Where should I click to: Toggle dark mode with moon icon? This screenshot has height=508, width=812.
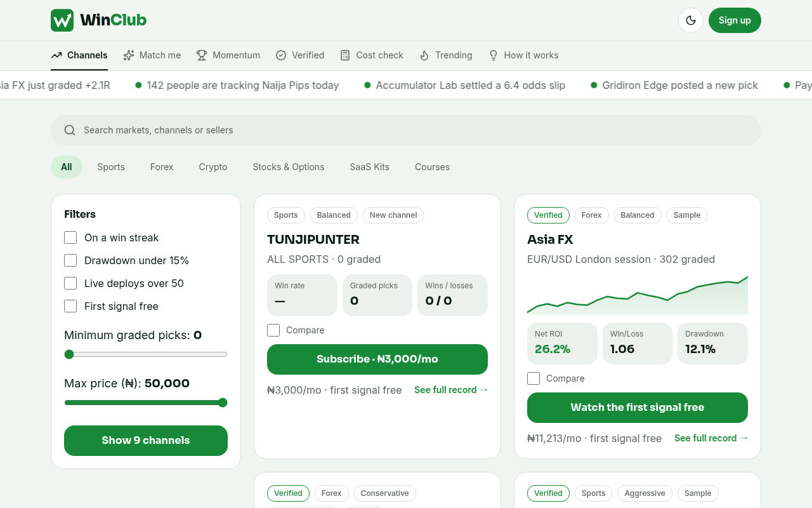tap(691, 20)
